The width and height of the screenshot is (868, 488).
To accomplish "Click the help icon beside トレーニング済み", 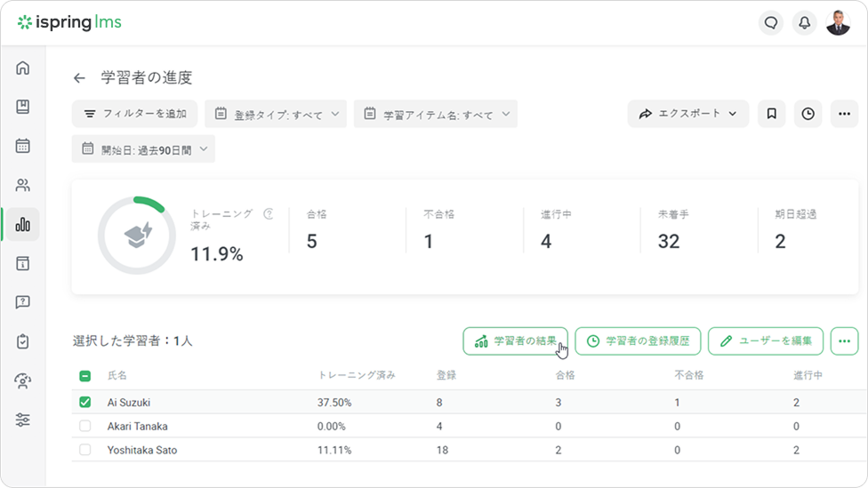I will [269, 213].
